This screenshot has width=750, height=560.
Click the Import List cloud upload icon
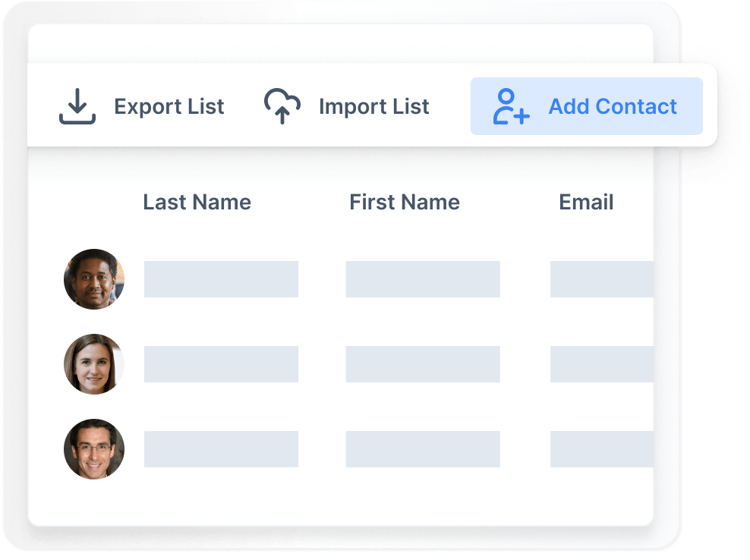pyautogui.click(x=282, y=106)
